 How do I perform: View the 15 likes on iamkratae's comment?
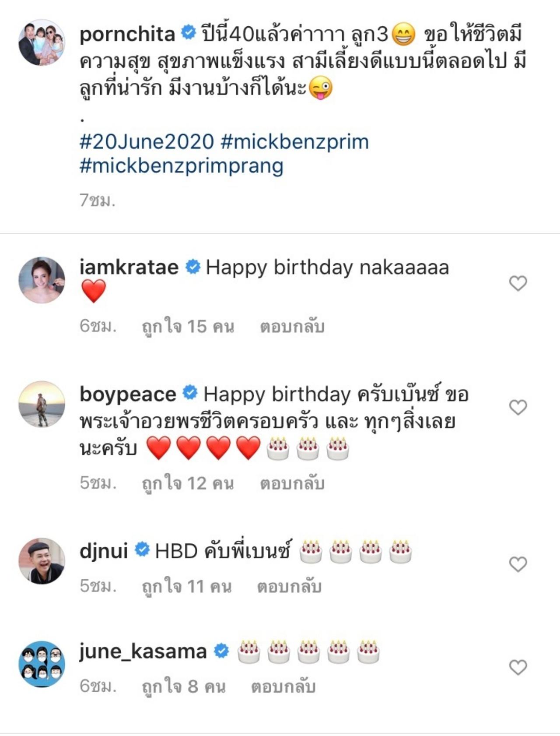click(188, 327)
